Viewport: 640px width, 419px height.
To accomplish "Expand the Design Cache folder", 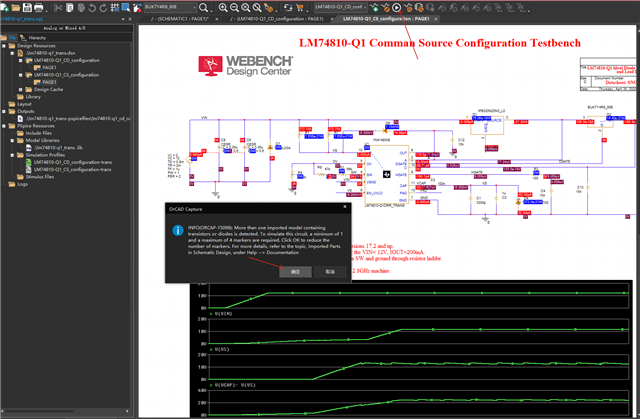I will pyautogui.click(x=20, y=89).
